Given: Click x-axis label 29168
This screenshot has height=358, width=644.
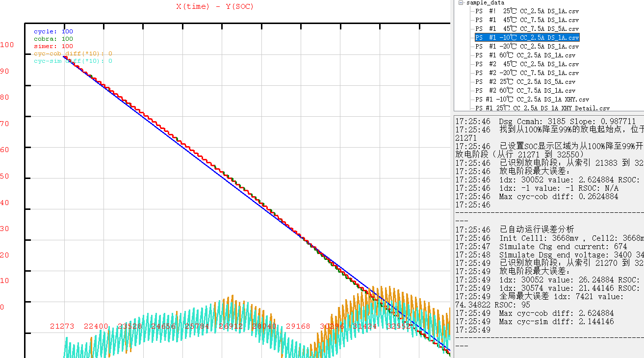Looking at the screenshot, I should click(x=298, y=326).
